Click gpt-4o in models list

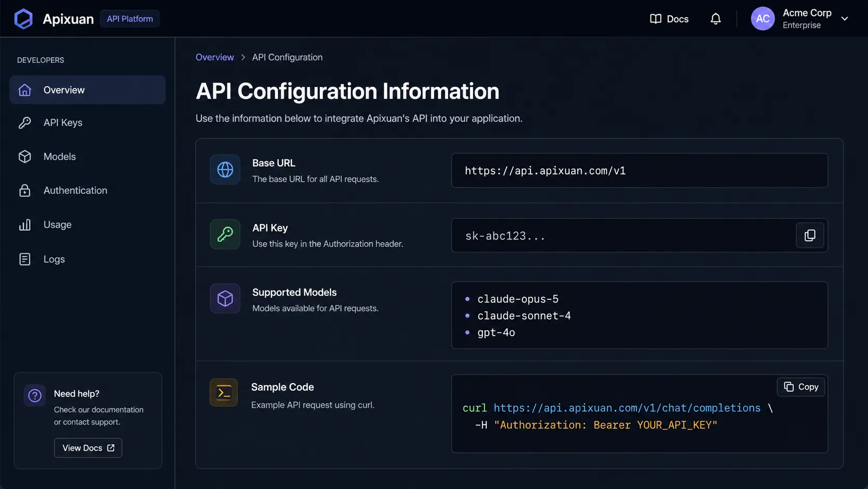[x=496, y=333]
